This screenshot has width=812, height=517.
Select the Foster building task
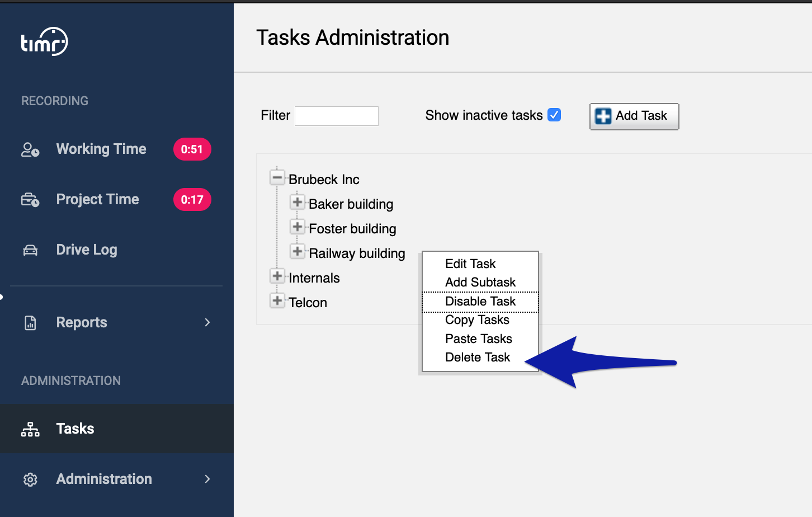tap(352, 229)
